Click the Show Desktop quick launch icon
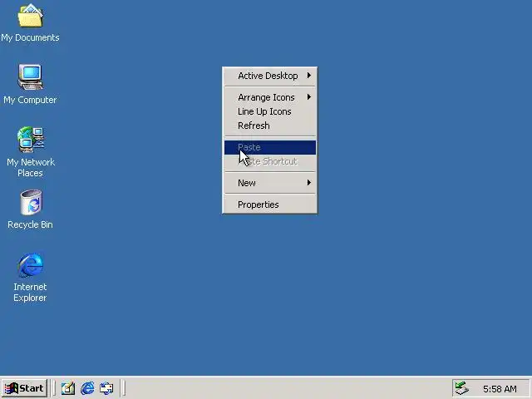Screen dimensions: 532x399 [67, 388]
